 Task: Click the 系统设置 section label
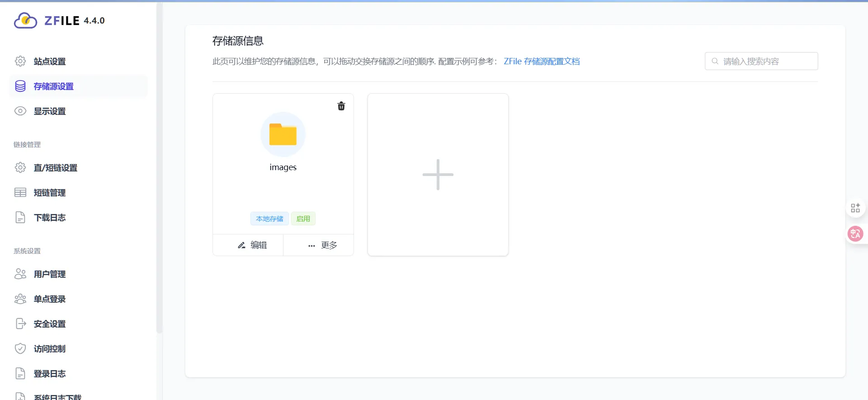tap(27, 251)
